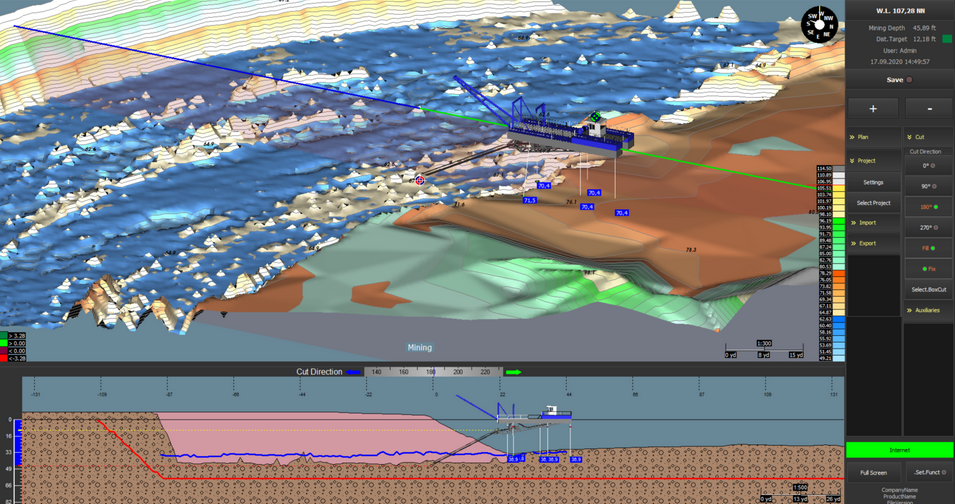
Task: Expand the Auxiliaries section
Action: coord(928,311)
